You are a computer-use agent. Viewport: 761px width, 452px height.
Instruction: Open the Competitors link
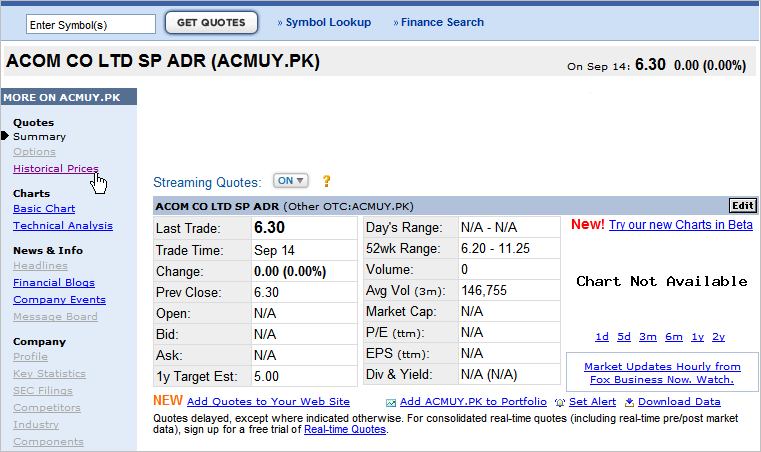click(x=47, y=407)
